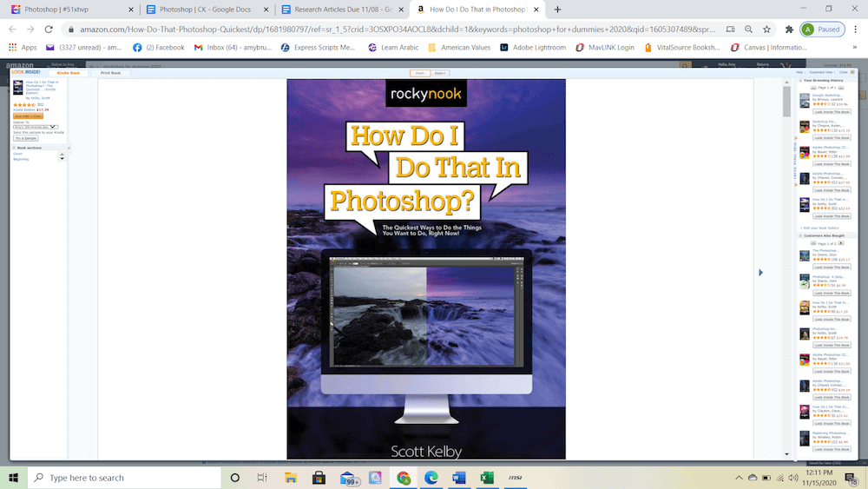Click the Zoom in button in reader
868x489 pixels.
[439, 73]
